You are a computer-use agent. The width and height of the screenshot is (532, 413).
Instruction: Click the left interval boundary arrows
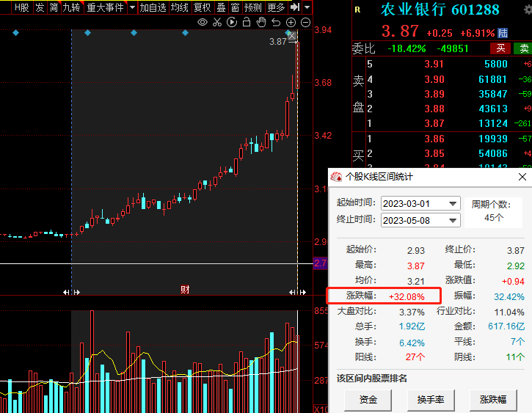[x=71, y=292]
